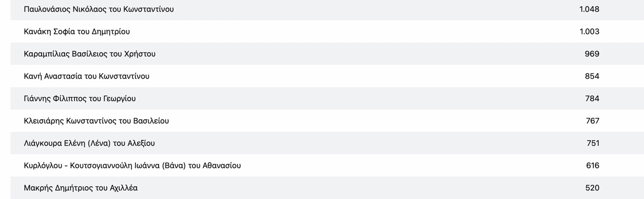Click on Κανή Αναστασία του Κωνσταντίνου

pos(87,76)
